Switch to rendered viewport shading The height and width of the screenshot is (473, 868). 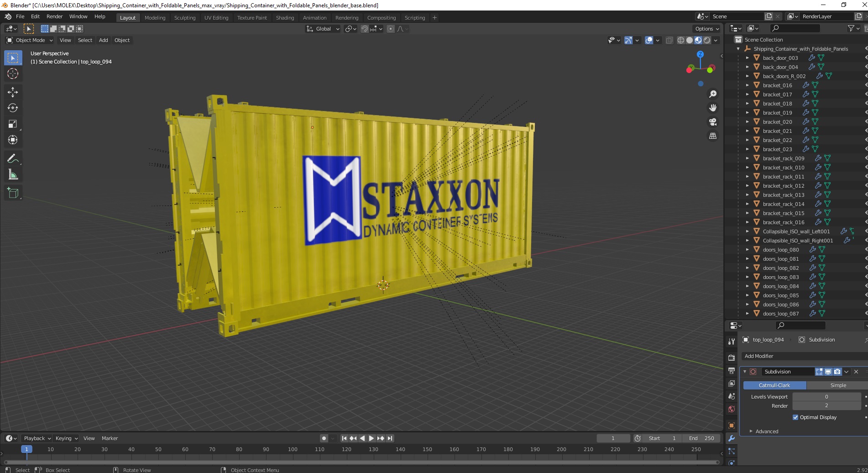click(707, 40)
